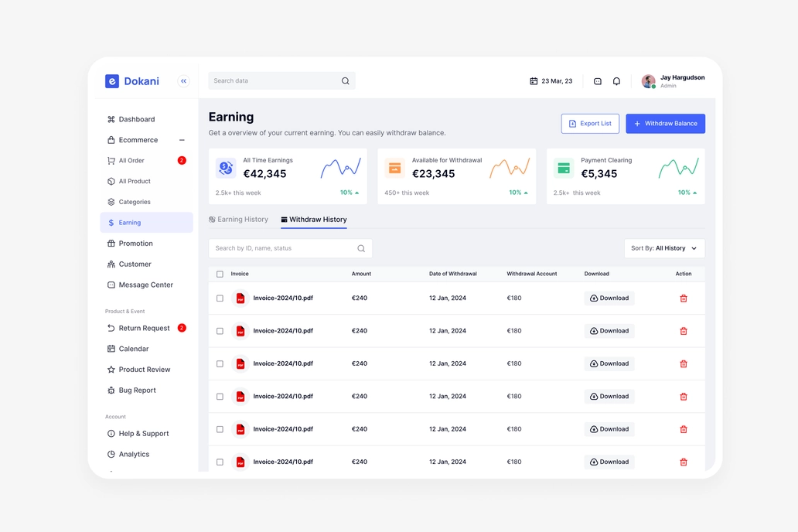Image resolution: width=798 pixels, height=532 pixels.
Task: Click the red badge on Return Request
Action: click(x=182, y=328)
